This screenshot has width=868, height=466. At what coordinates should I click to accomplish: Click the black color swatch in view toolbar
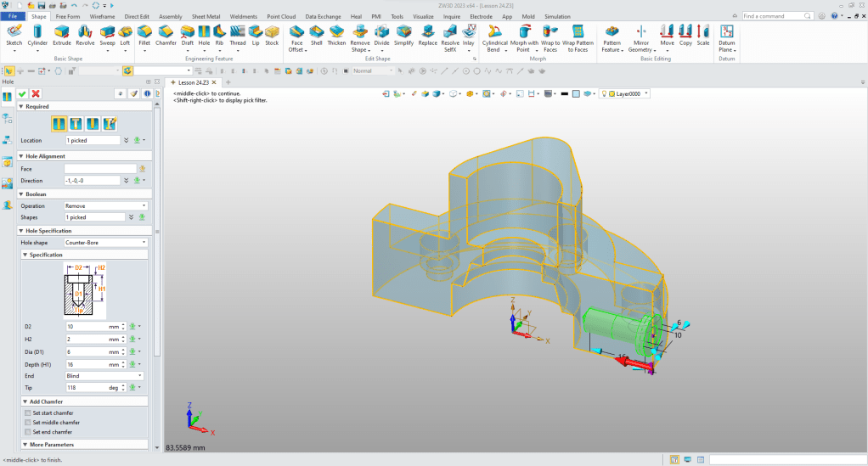click(x=564, y=93)
